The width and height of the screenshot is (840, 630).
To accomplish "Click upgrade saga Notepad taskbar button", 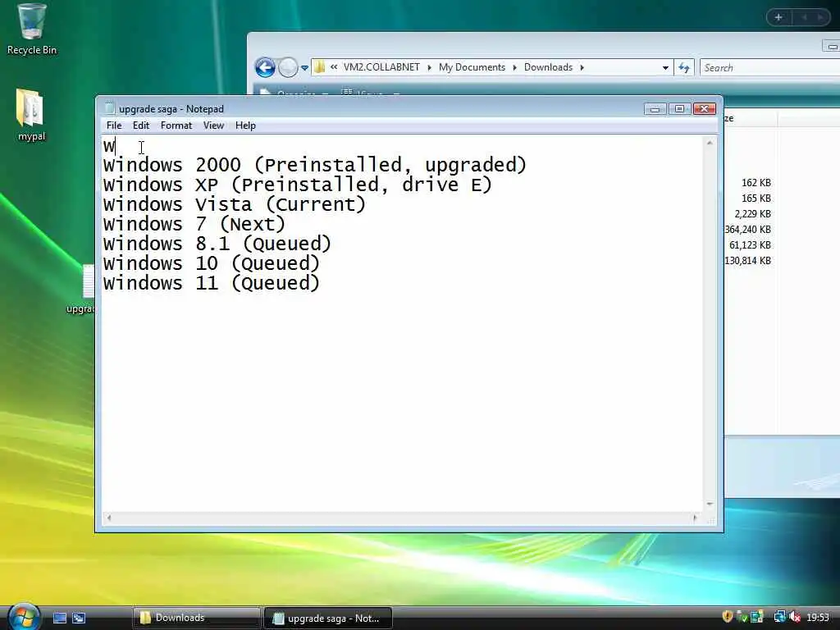I will (328, 619).
